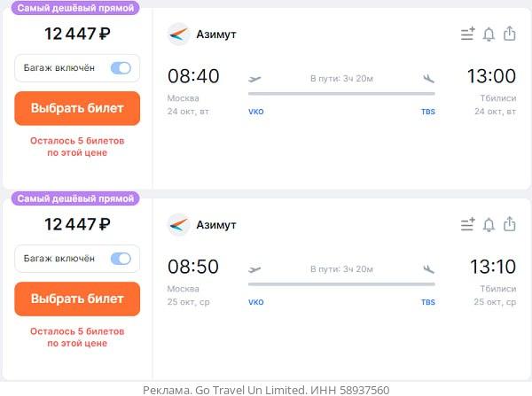
Task: Set price alert bell for 24 Oct flight
Action: click(489, 35)
